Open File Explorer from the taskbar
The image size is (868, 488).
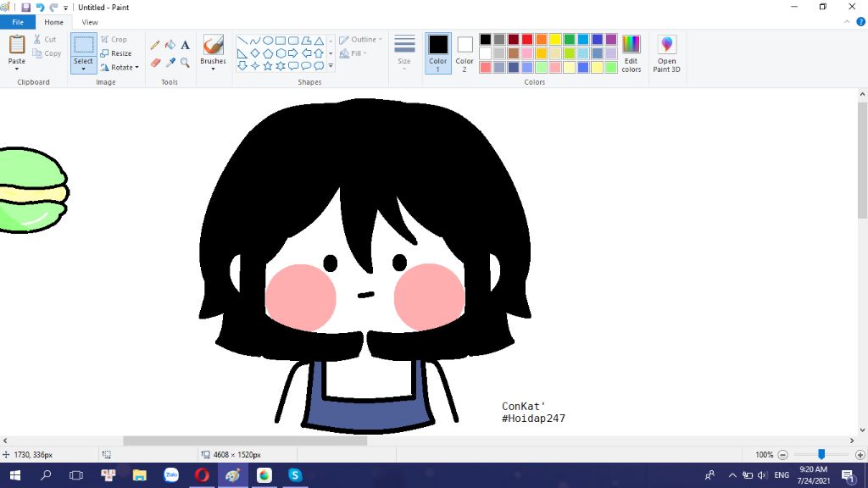[x=140, y=475]
